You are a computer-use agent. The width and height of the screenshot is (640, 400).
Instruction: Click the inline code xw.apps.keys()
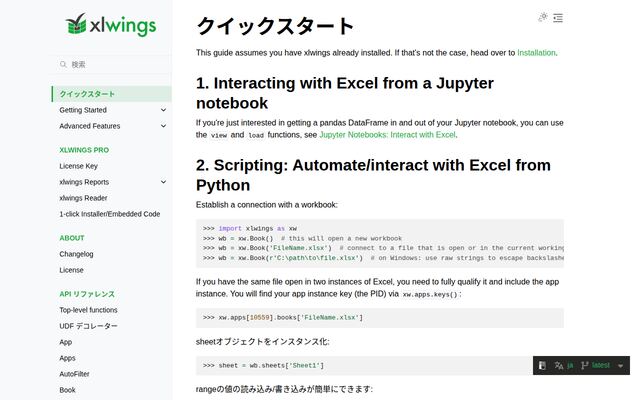pyautogui.click(x=430, y=294)
